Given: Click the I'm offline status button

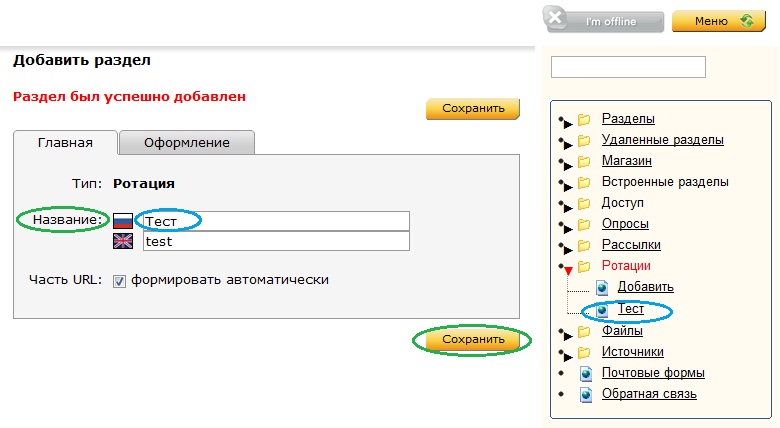Looking at the screenshot, I should [x=604, y=20].
